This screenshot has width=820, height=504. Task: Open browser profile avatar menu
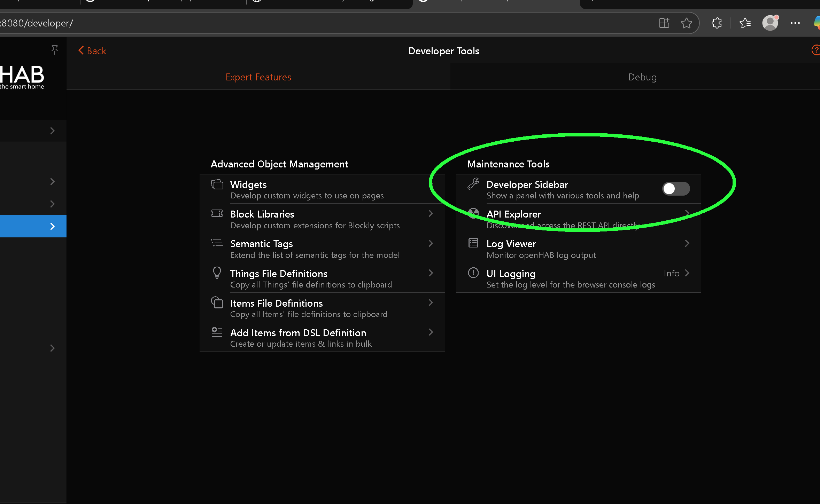[x=770, y=23]
